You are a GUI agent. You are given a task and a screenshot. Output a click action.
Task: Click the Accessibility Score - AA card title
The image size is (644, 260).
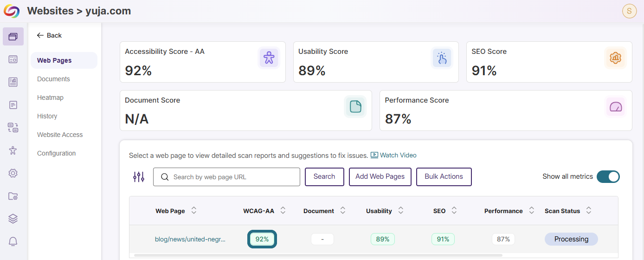[x=165, y=52]
